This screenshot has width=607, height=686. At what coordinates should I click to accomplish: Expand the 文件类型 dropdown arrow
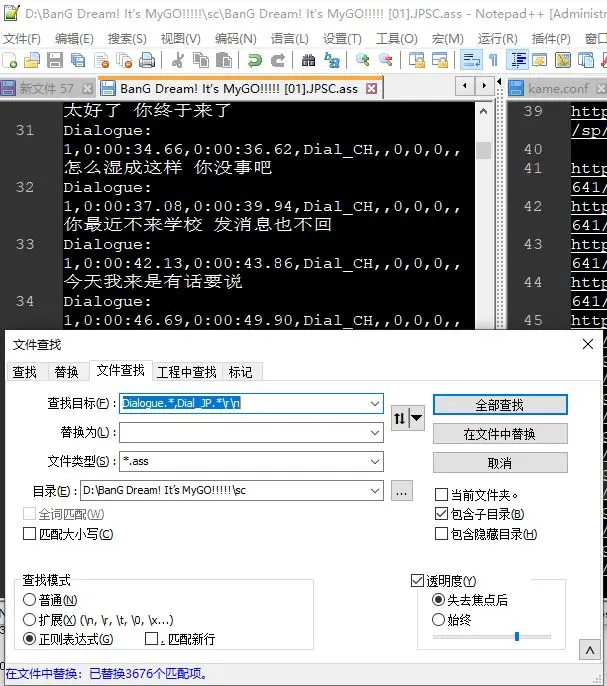point(375,462)
